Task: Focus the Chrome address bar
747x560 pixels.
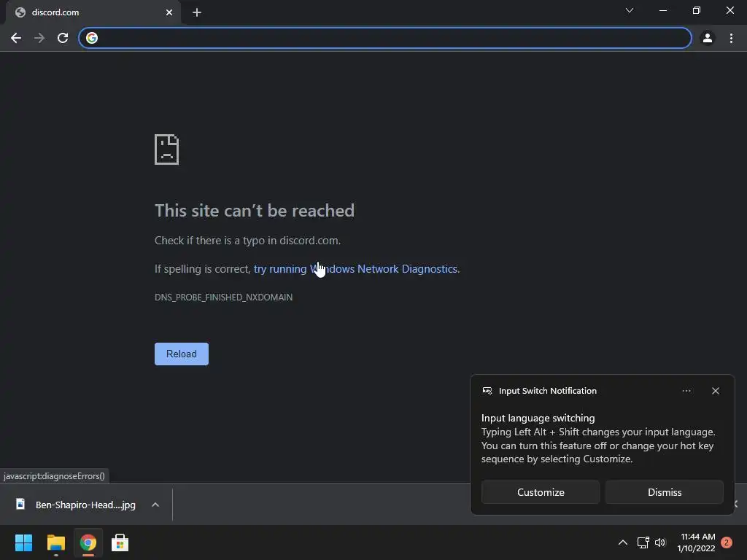Action: tap(385, 38)
